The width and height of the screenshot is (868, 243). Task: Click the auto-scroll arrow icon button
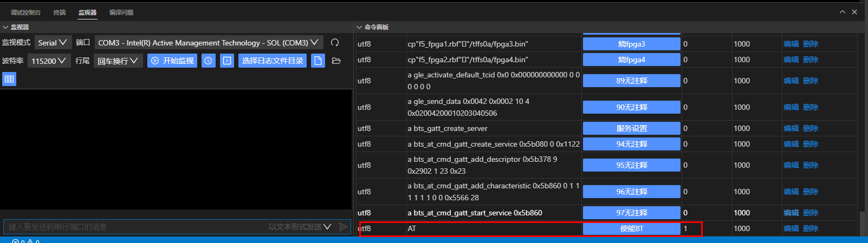[227, 61]
